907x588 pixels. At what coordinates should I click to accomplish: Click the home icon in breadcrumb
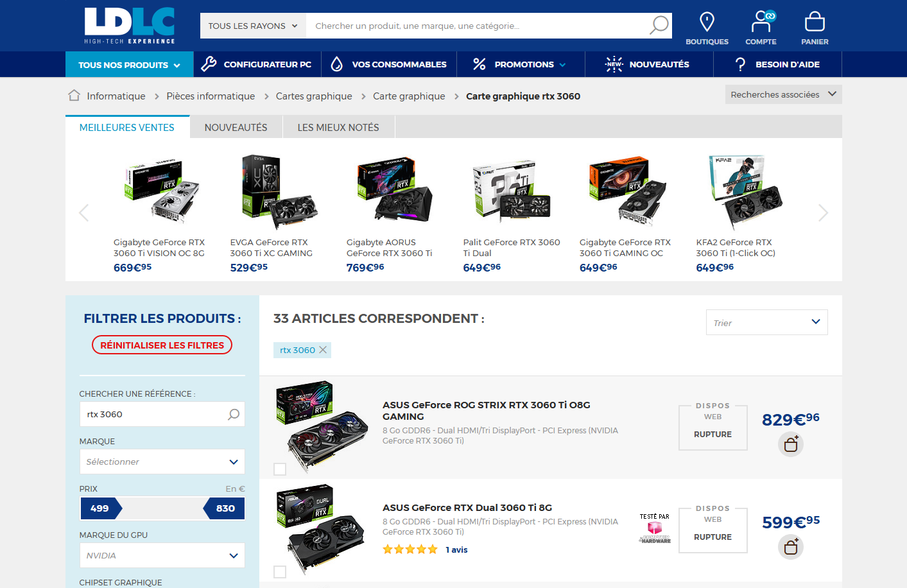[x=74, y=96]
